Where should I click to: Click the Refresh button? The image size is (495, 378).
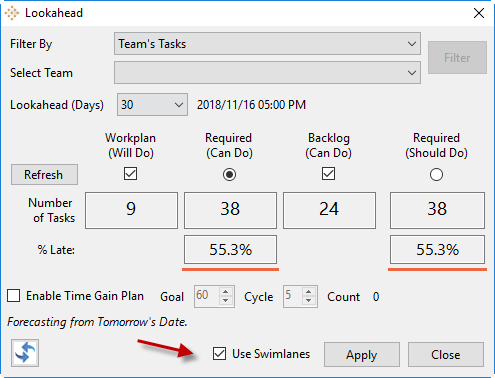pyautogui.click(x=44, y=174)
